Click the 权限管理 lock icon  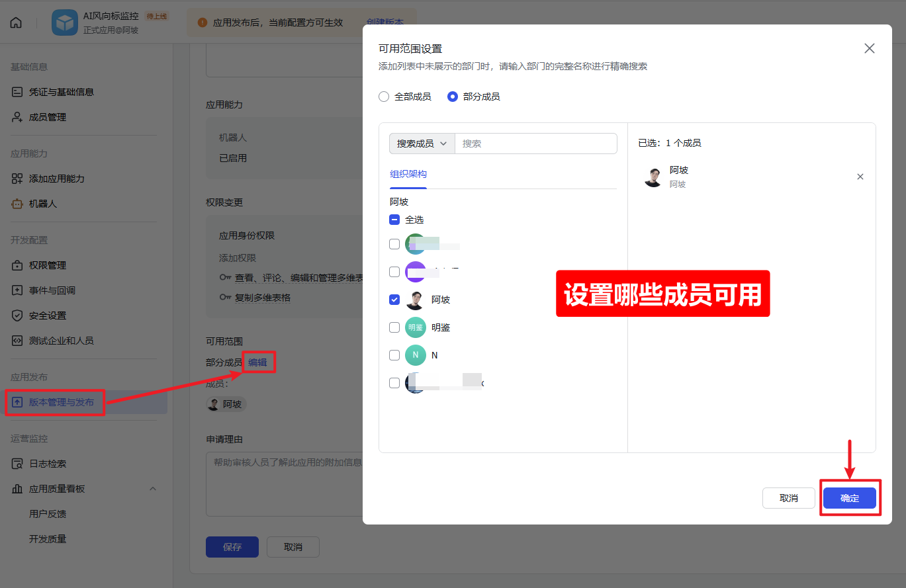pyautogui.click(x=17, y=265)
